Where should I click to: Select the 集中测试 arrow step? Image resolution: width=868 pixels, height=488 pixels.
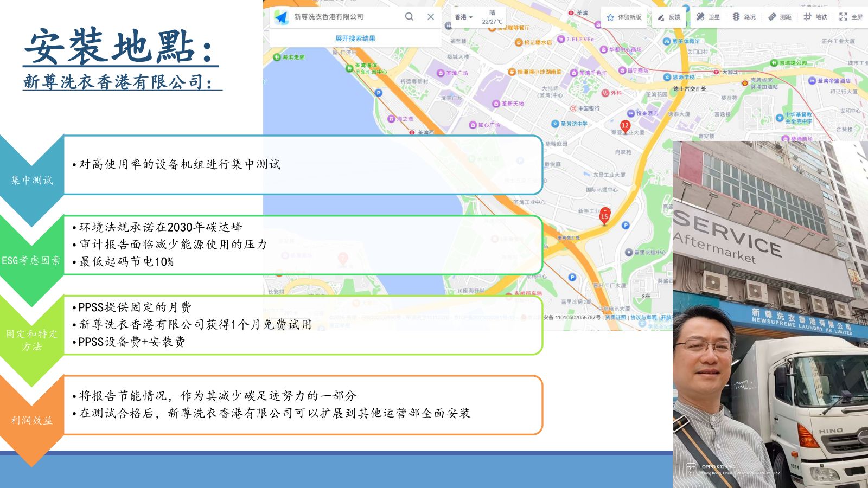32,179
